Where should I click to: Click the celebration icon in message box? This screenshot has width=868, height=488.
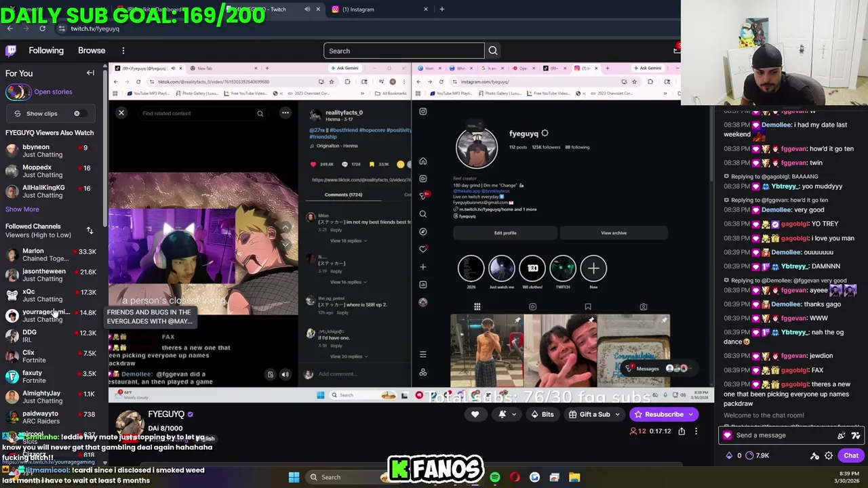[842, 435]
